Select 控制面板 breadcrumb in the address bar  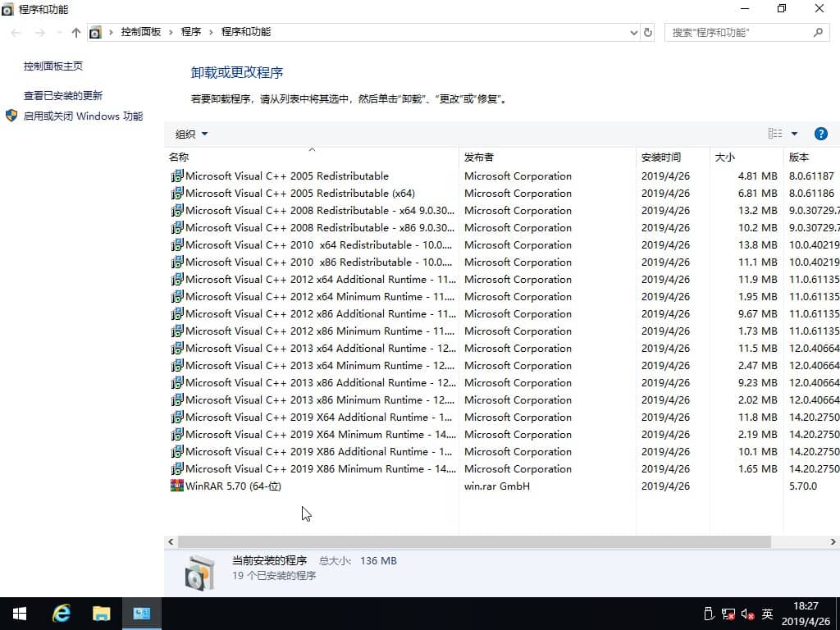point(142,32)
